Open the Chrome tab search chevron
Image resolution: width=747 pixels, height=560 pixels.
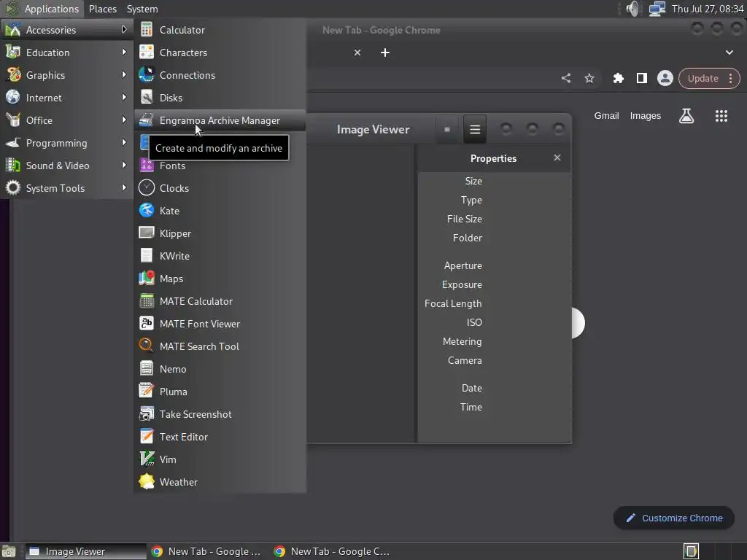[x=729, y=52]
